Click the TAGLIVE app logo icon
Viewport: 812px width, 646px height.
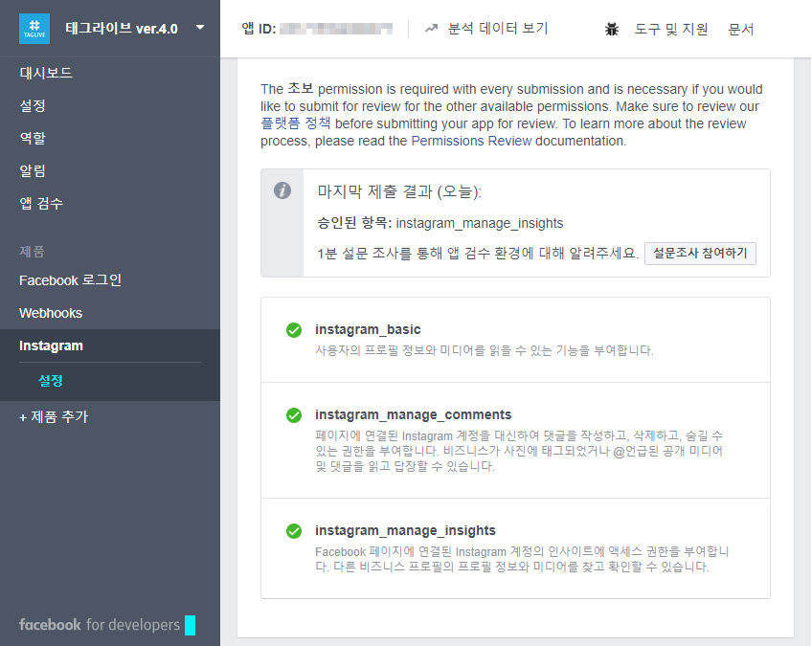(x=34, y=29)
